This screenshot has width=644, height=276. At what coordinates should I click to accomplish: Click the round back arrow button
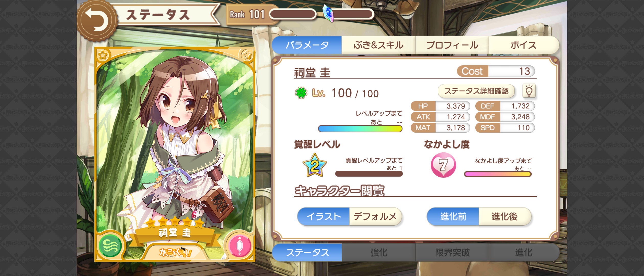point(97,20)
